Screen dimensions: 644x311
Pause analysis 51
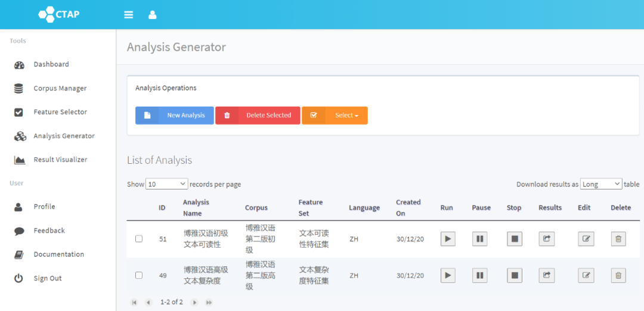coord(479,239)
